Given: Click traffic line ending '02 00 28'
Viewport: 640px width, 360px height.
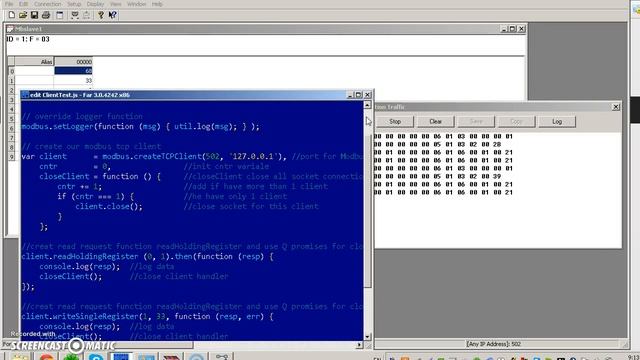Looking at the screenshot, I should [437, 144].
